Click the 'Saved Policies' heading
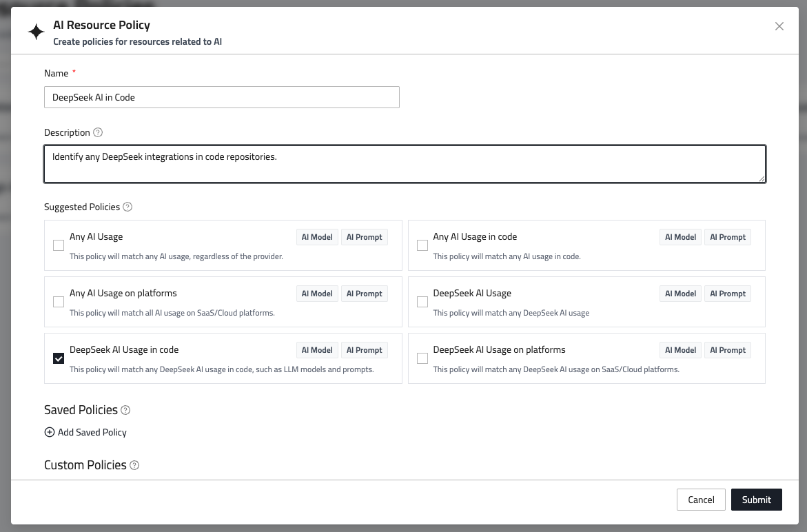Image resolution: width=807 pixels, height=532 pixels. [81, 410]
